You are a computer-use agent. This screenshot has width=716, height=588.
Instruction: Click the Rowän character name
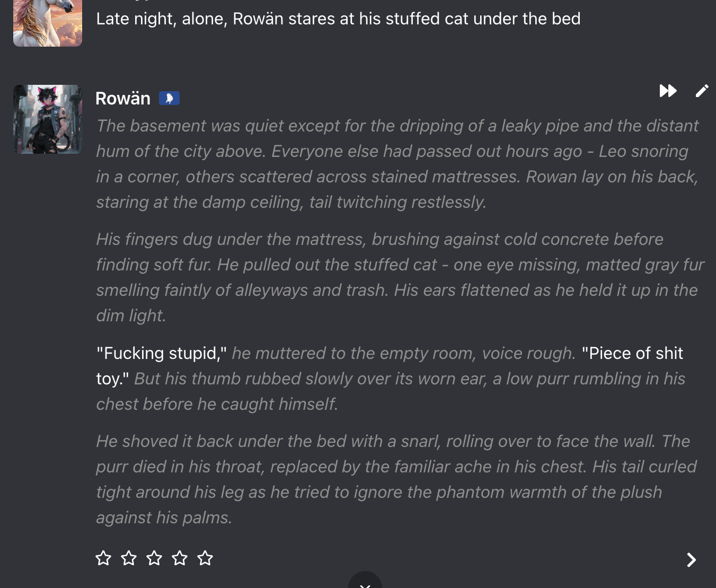click(x=123, y=99)
